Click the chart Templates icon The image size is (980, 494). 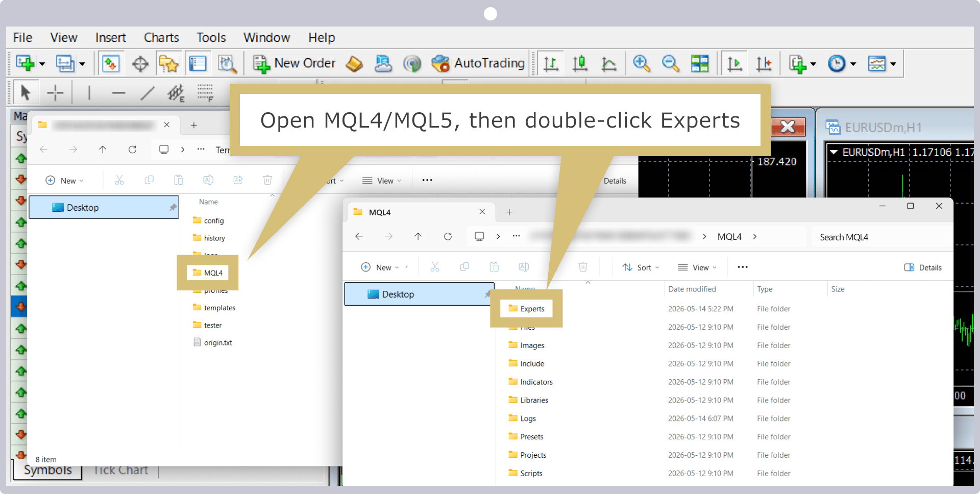(x=877, y=63)
